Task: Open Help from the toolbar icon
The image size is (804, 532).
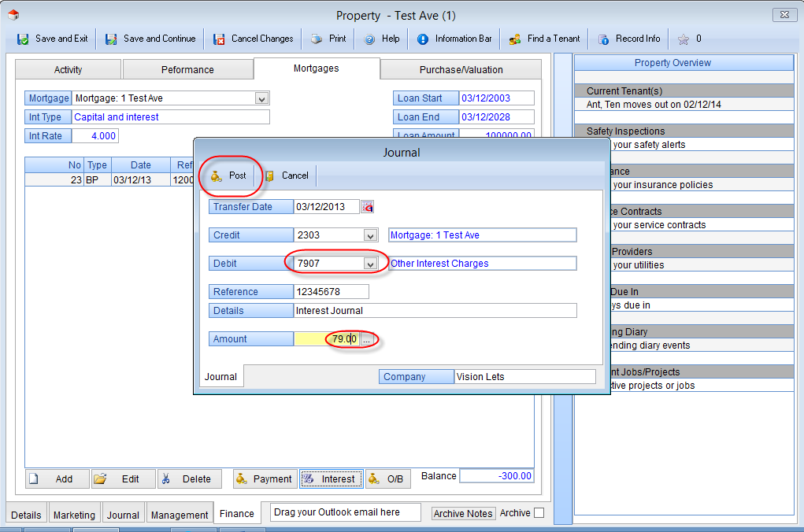Action: [x=369, y=39]
